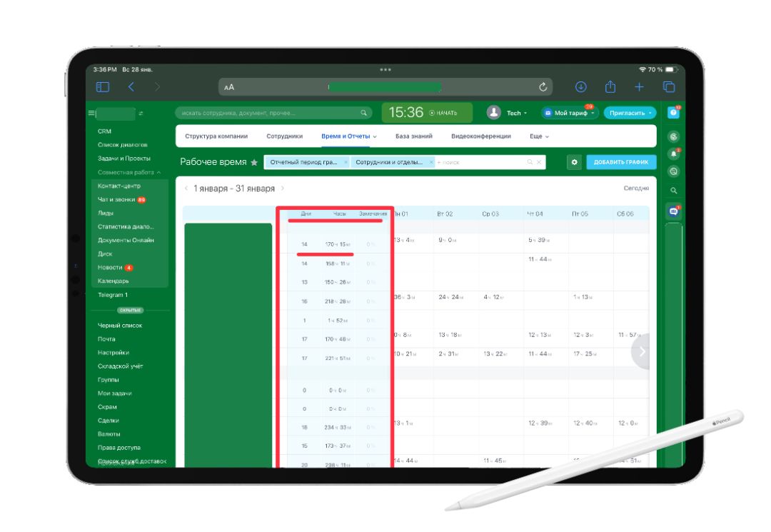This screenshot has height=532, width=771.
Task: Open the Tech user dropdown
Action: click(517, 113)
